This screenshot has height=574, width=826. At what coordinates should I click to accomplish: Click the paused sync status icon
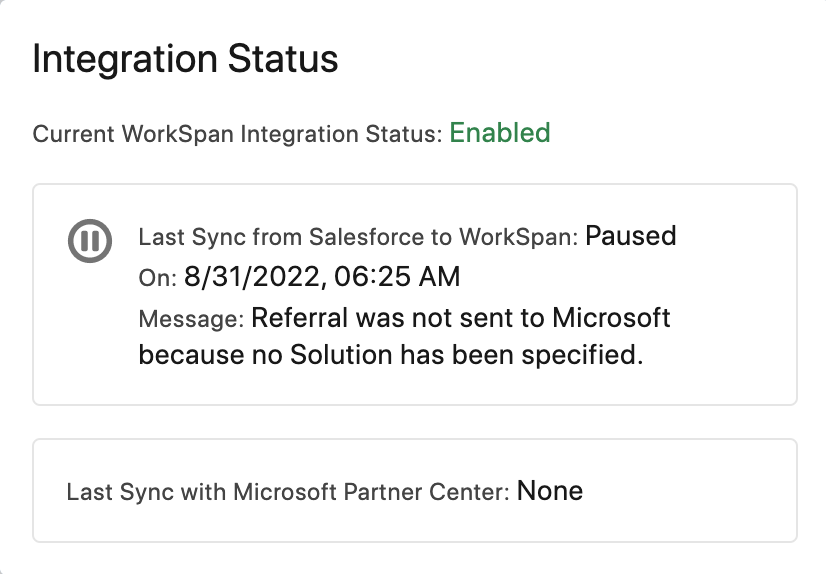[x=89, y=241]
